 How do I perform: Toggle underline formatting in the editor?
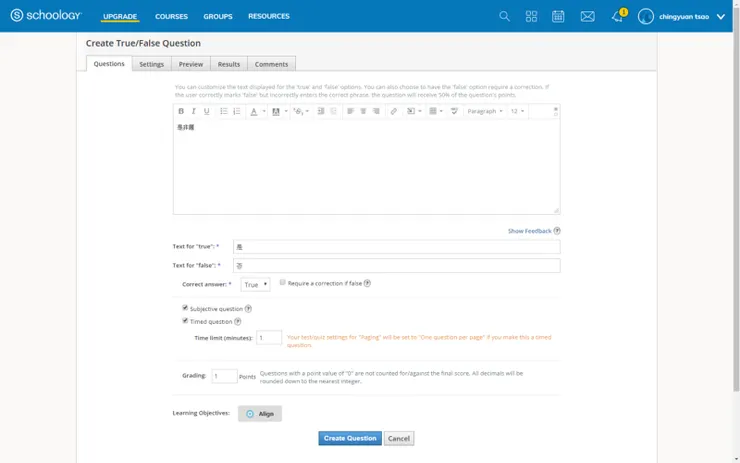206,111
